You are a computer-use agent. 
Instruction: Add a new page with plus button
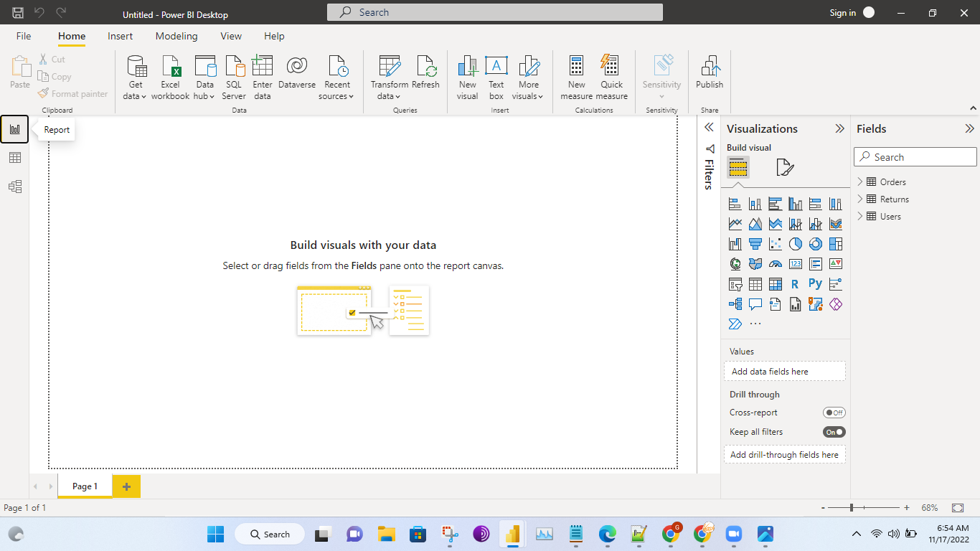click(x=126, y=486)
